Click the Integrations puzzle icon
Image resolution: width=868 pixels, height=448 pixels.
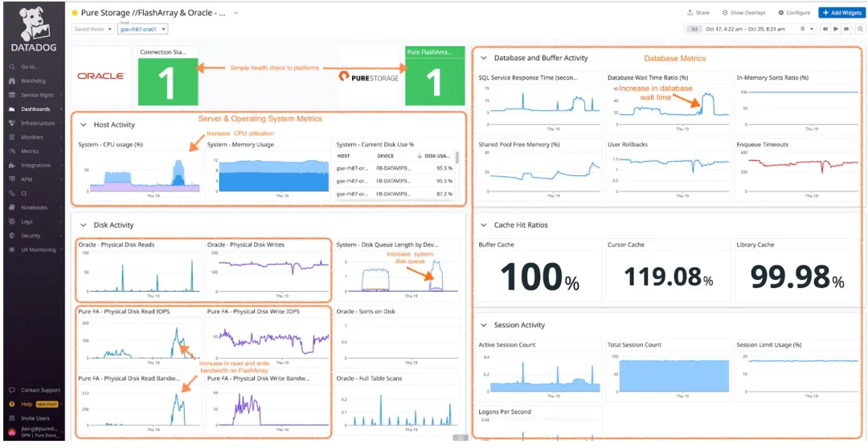(x=11, y=165)
